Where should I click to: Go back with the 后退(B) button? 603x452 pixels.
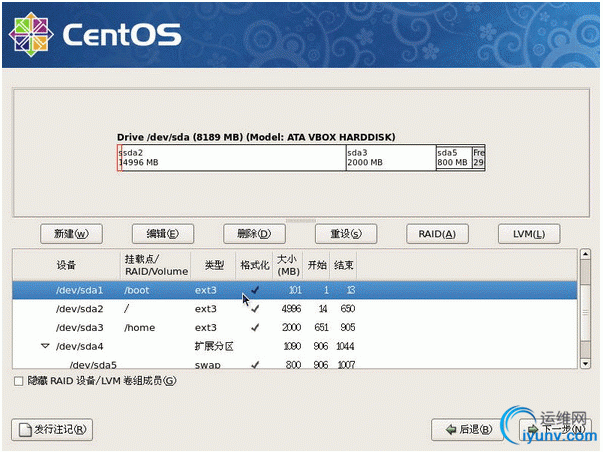click(468, 430)
